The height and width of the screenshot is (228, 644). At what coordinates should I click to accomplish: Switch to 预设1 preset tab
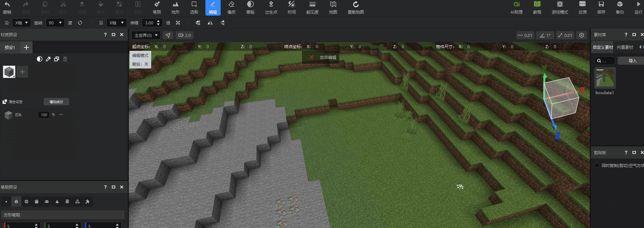(10, 47)
